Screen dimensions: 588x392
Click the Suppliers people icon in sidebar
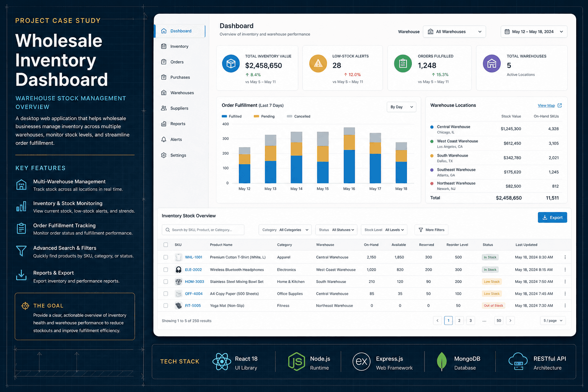click(x=164, y=108)
